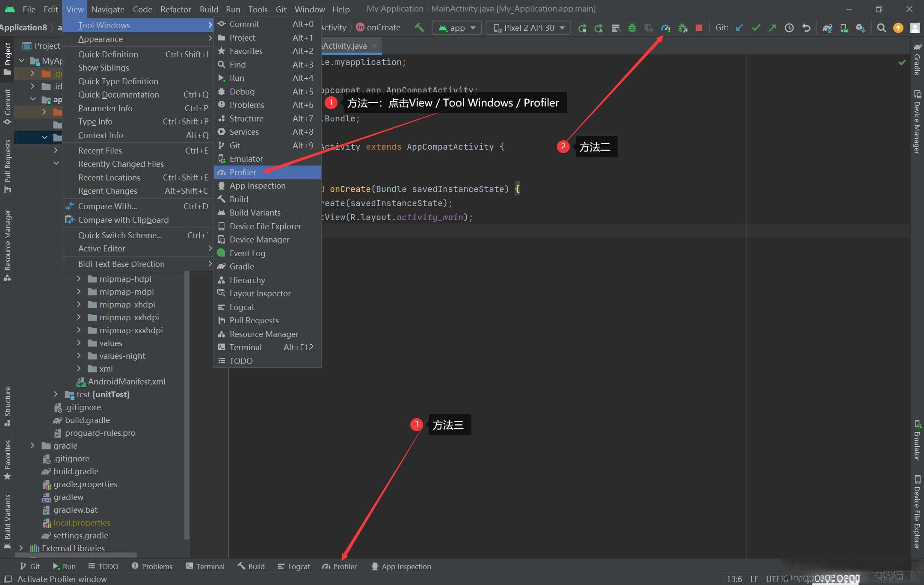924x585 pixels.
Task: Open the Logcat tool window button at the bottom
Action: coord(294,566)
